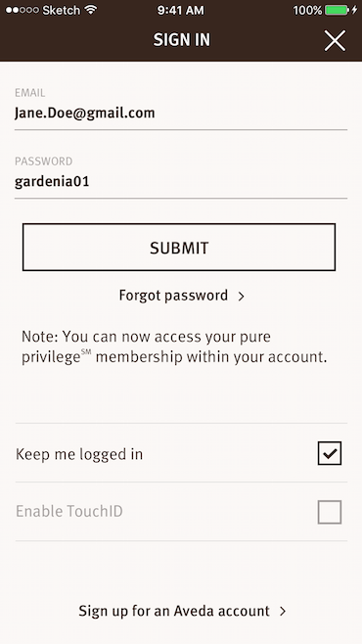Tap the 9:41 AM clock
Screen dimensions: 362x644
pos(180,10)
